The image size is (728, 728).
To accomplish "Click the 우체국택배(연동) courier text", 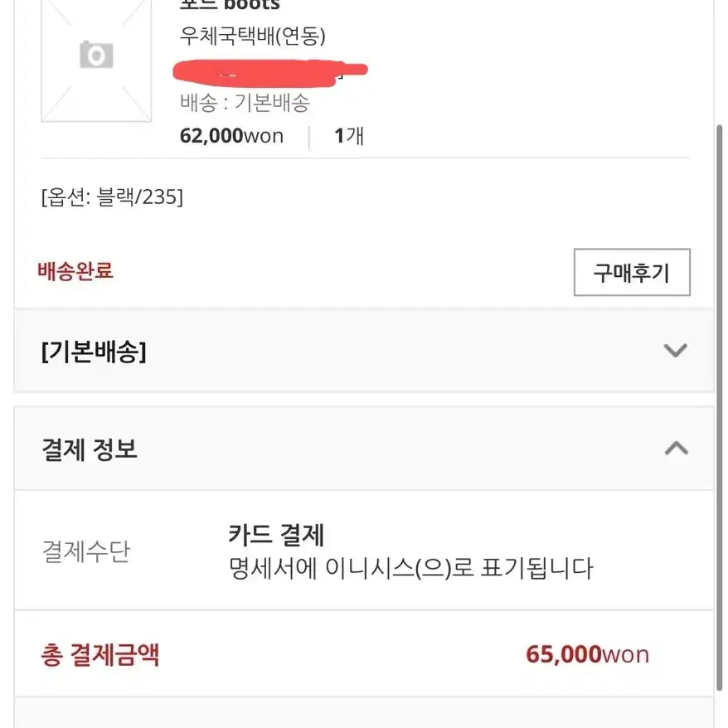I will coord(253,36).
